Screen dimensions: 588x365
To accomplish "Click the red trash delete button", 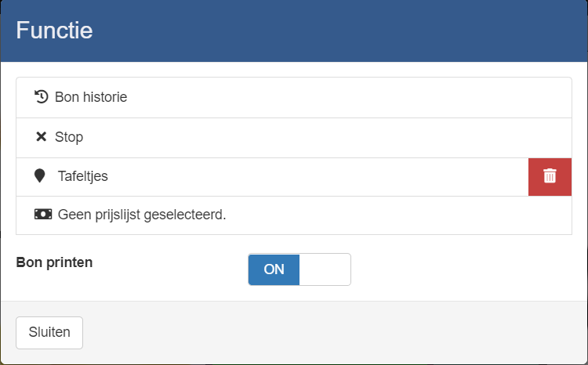I will (x=550, y=176).
